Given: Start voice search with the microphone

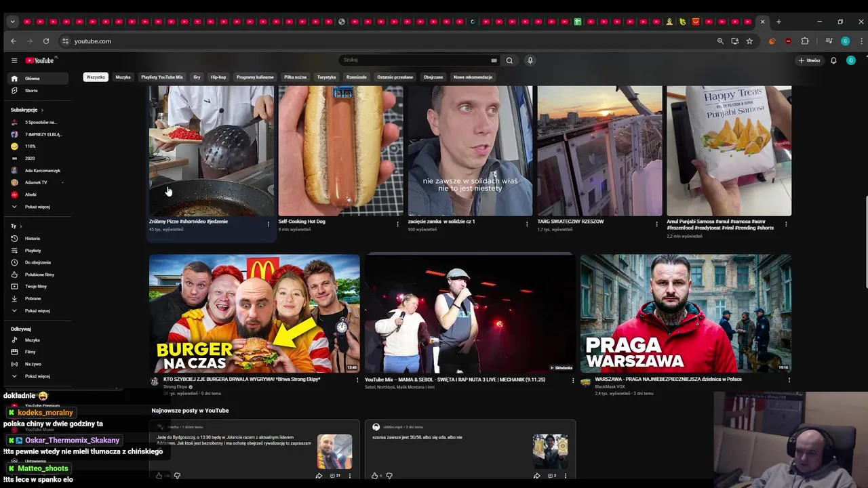Looking at the screenshot, I should coord(530,60).
